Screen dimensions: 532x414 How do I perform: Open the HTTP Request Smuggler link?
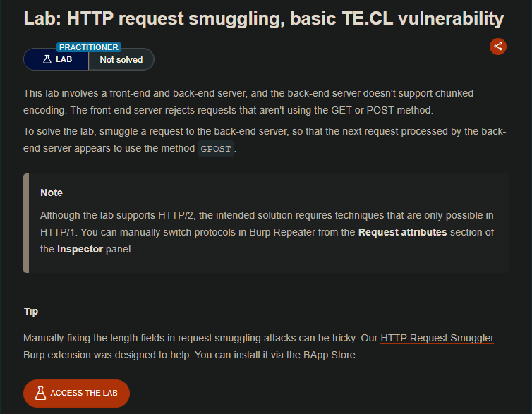(x=437, y=339)
